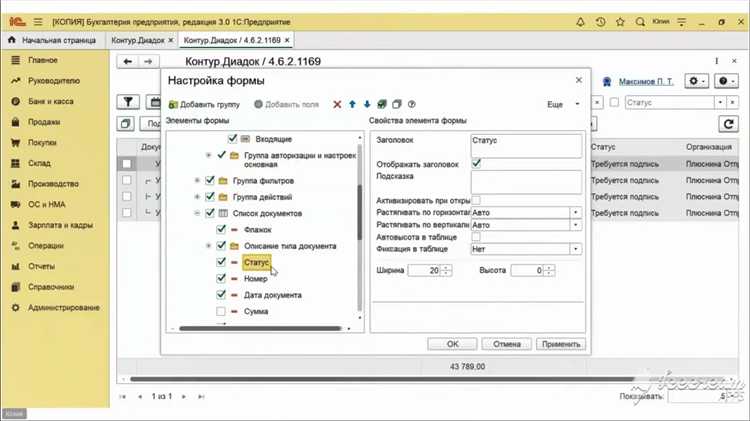Open Продажи menu section
The height and width of the screenshot is (421, 750).
coord(44,122)
